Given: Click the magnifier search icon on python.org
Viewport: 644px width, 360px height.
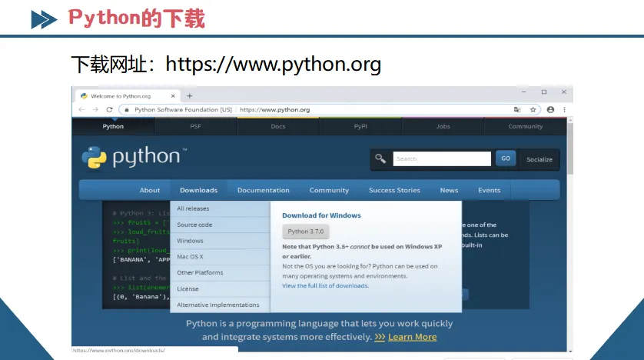Looking at the screenshot, I should 380,158.
